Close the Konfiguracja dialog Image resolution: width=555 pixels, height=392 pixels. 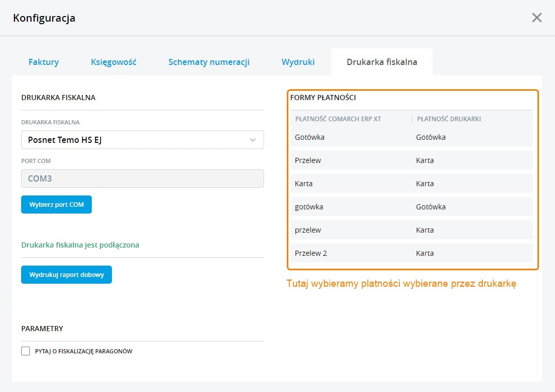click(536, 18)
